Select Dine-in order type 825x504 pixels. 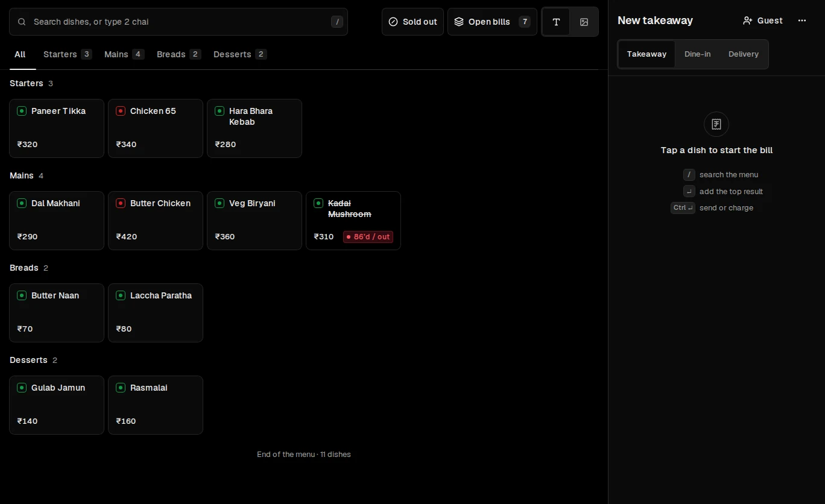697,54
